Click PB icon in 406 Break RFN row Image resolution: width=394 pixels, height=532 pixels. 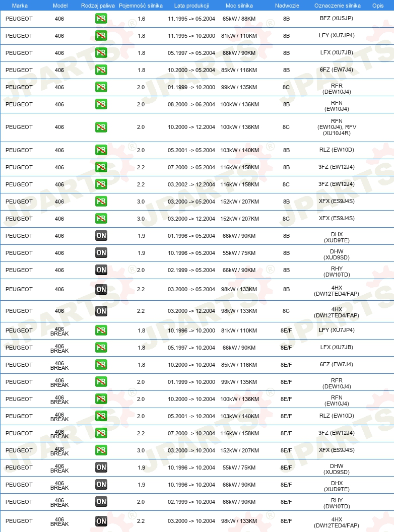coord(101,399)
